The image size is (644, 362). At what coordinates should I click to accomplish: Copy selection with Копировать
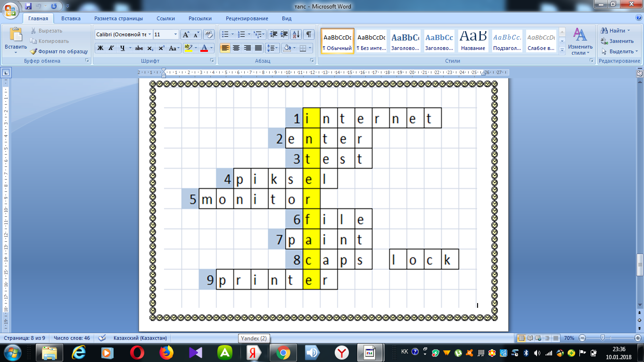[50, 41]
